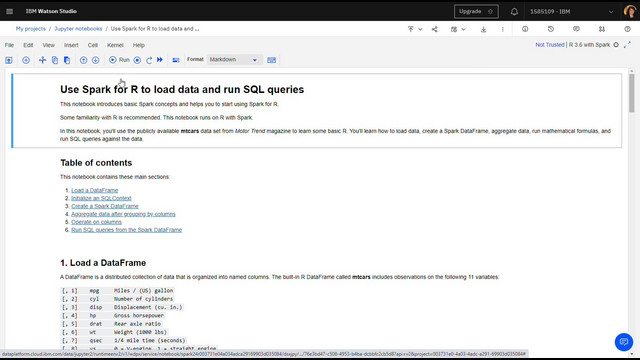Click the cut cell icon
The image size is (640, 360).
tap(42, 60)
